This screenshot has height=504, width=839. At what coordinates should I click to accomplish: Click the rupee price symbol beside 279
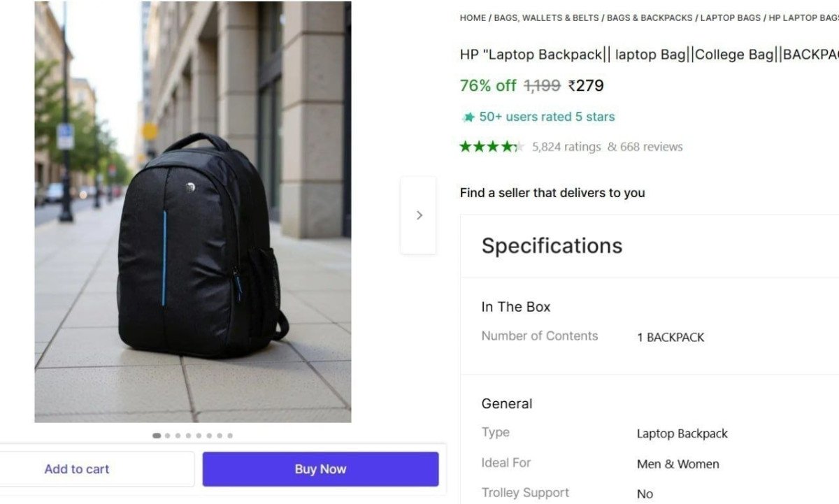(573, 85)
